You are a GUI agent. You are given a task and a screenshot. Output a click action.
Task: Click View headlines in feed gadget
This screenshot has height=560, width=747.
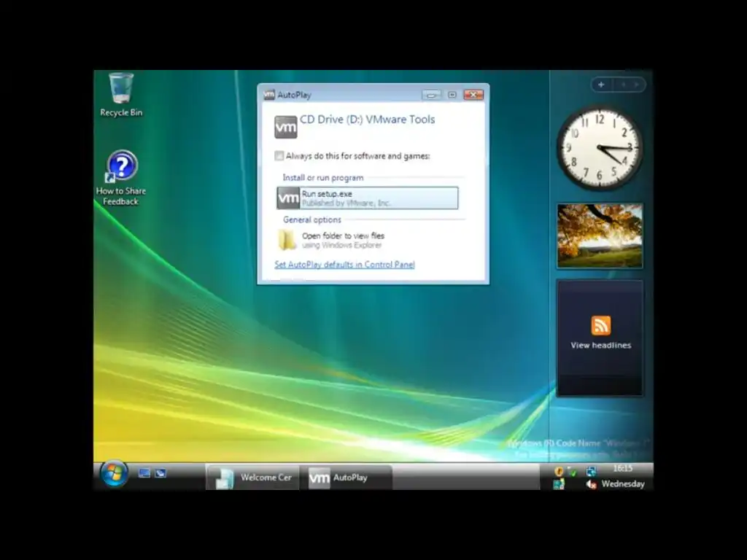601,345
